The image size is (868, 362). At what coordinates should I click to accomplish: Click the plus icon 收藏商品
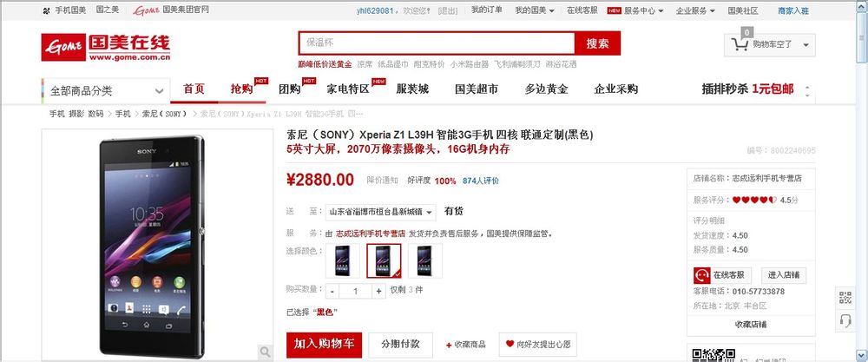[x=465, y=345]
